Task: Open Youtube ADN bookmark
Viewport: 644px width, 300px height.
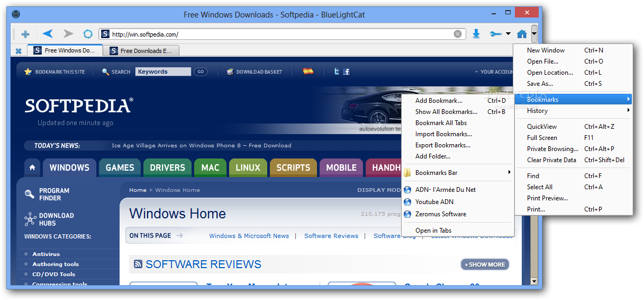Action: click(458, 202)
